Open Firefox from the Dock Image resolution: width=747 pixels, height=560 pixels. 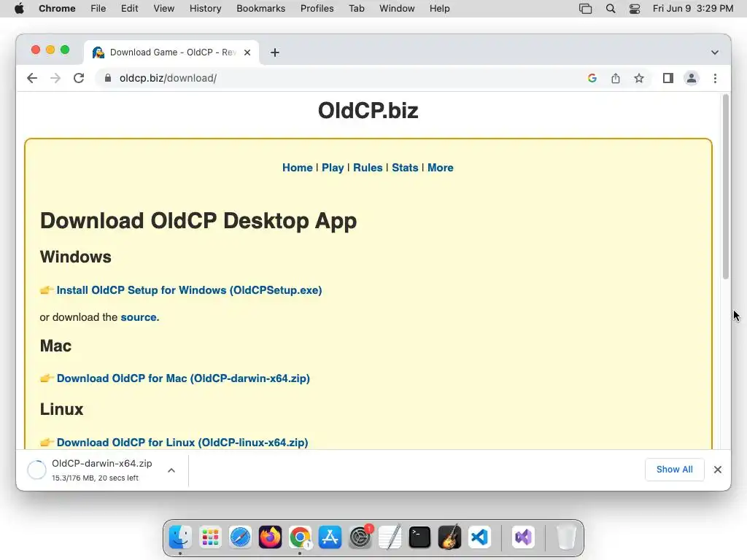270,537
